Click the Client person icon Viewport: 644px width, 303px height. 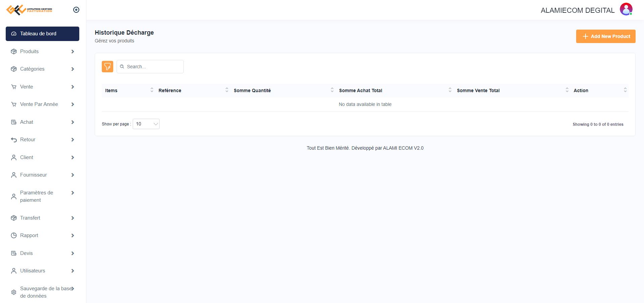pyautogui.click(x=14, y=158)
